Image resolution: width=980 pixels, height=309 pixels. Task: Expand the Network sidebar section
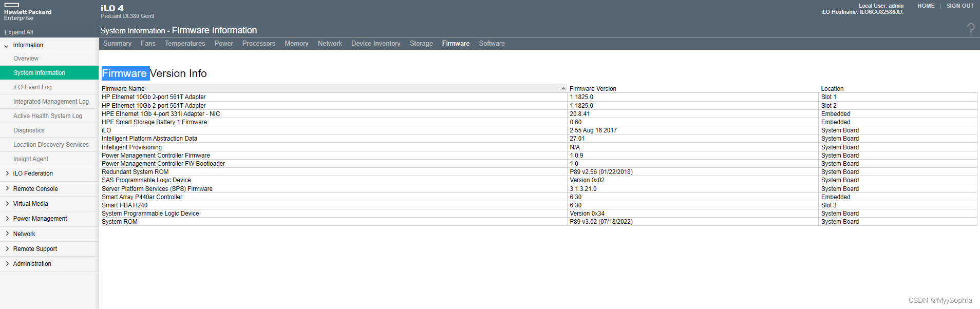[7, 234]
